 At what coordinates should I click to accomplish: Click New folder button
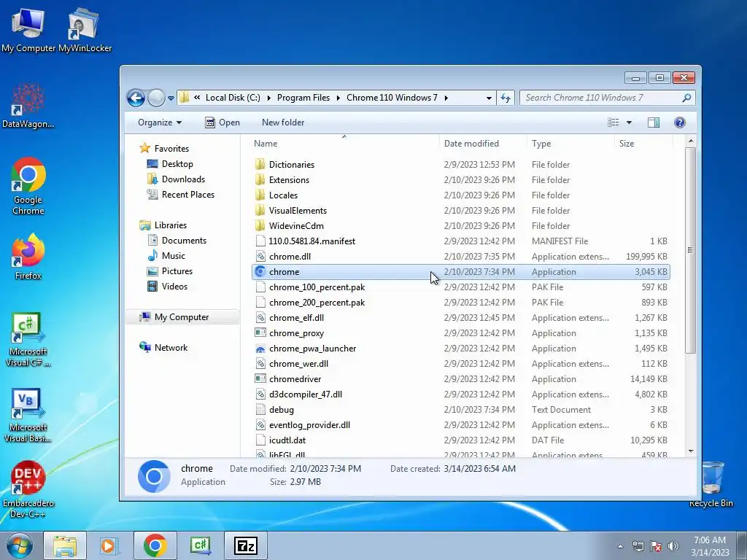[x=283, y=122]
